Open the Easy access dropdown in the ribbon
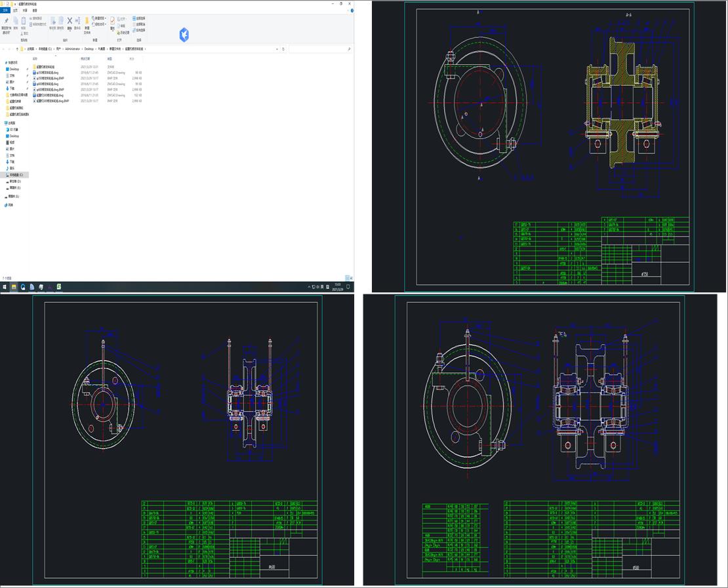 99,24
